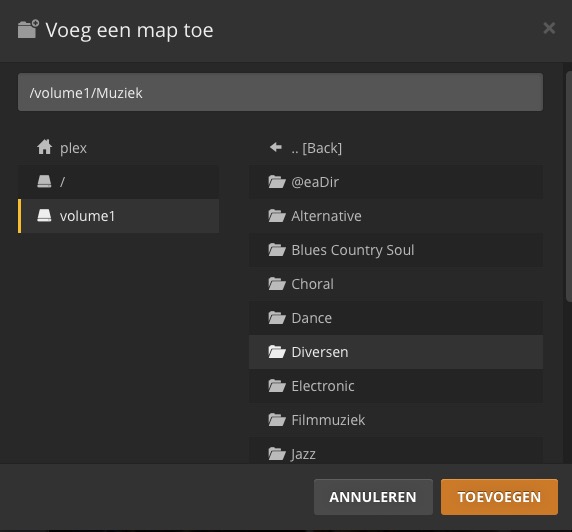
Task: Click the Choral folder icon
Action: point(277,284)
